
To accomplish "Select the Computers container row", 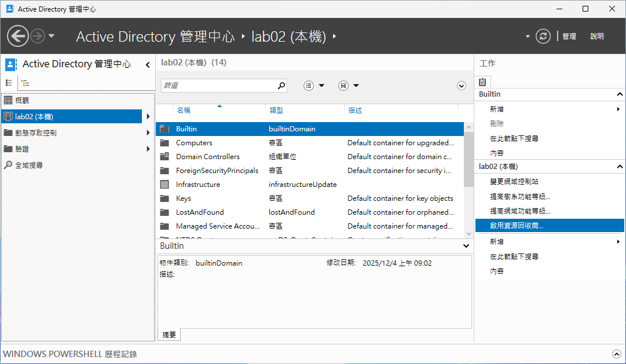I will [310, 143].
